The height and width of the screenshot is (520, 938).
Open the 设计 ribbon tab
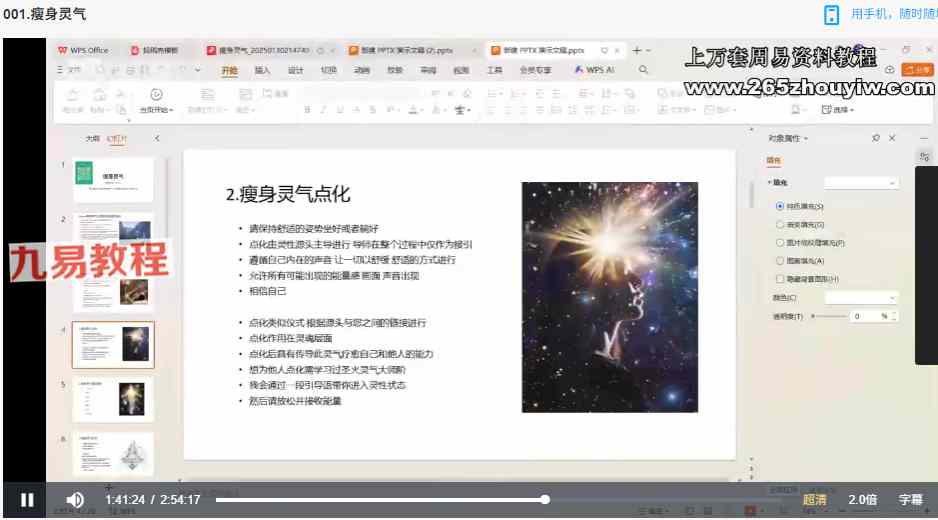coord(295,70)
